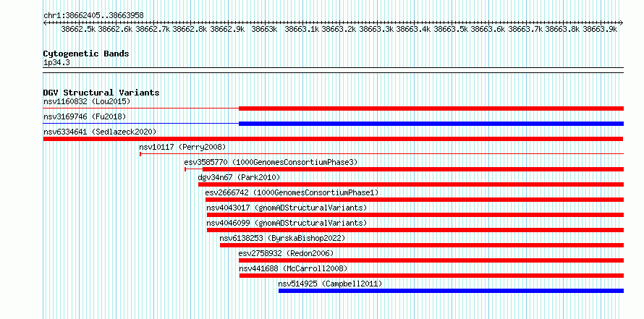Click the 38663.4k ruler tick label
Viewport: 644px width, 319px height.
(x=414, y=29)
